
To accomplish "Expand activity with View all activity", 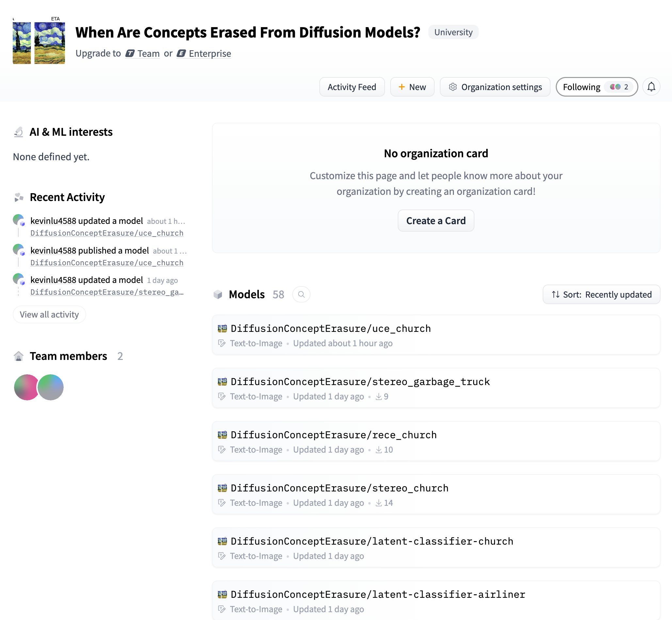I will 49,314.
